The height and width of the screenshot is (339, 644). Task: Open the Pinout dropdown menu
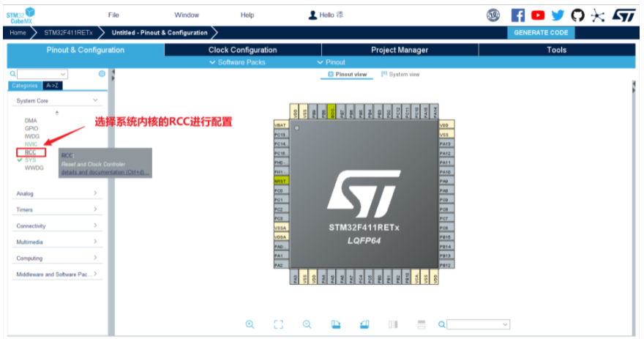click(331, 62)
